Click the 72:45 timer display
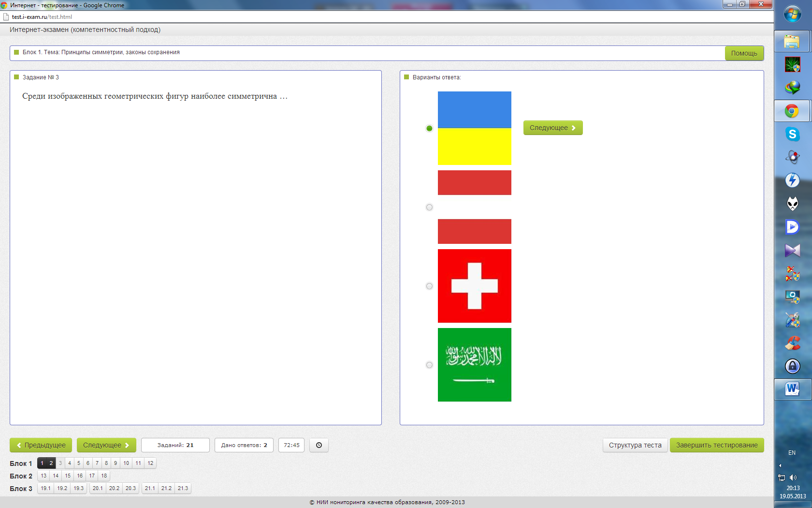 [291, 445]
